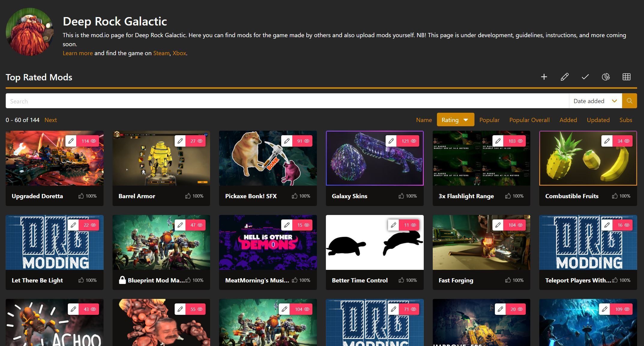Click thumbs up icon on Galaxy Skins
The image size is (644, 346).
pos(401,196)
